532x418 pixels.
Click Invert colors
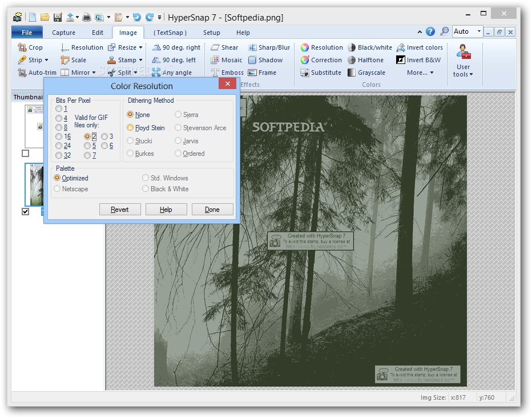(x=420, y=47)
